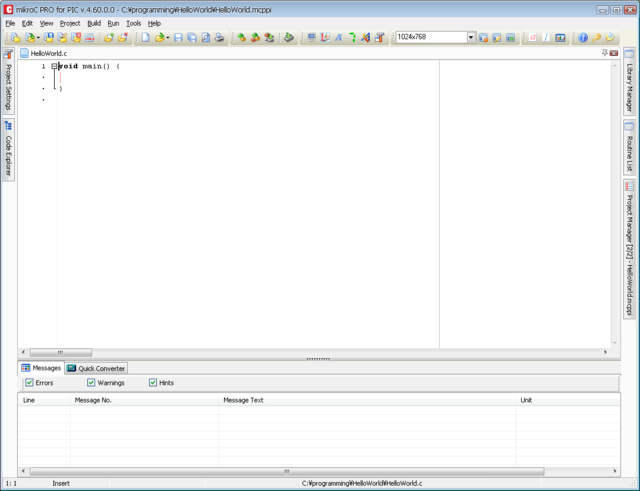Click the Open Project folder icon
640x491 pixels.
(x=30, y=38)
